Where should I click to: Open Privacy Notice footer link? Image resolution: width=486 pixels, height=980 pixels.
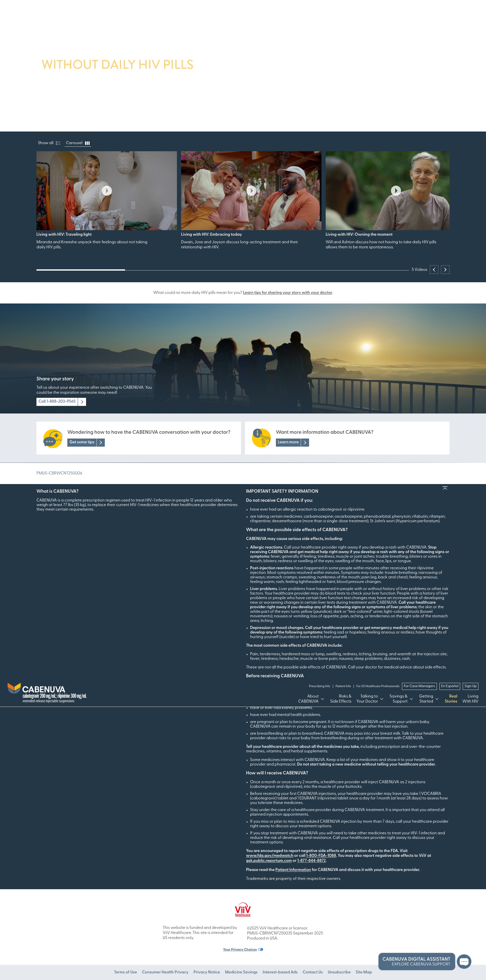pyautogui.click(x=207, y=972)
